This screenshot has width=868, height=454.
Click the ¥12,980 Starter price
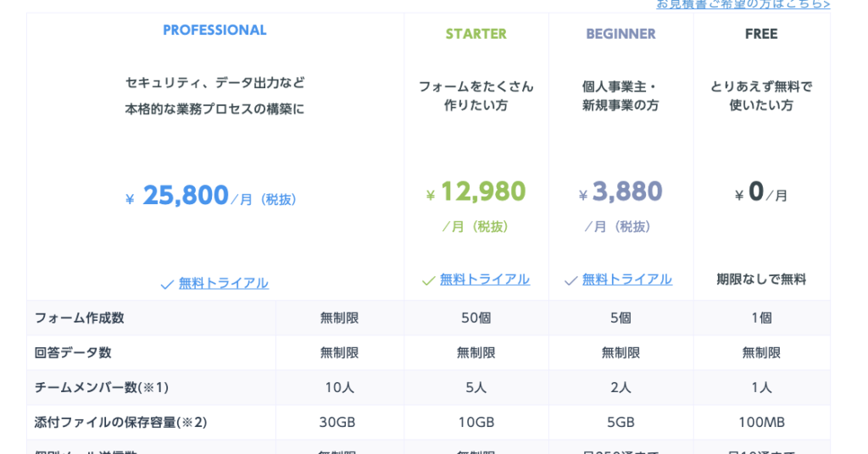point(482,191)
